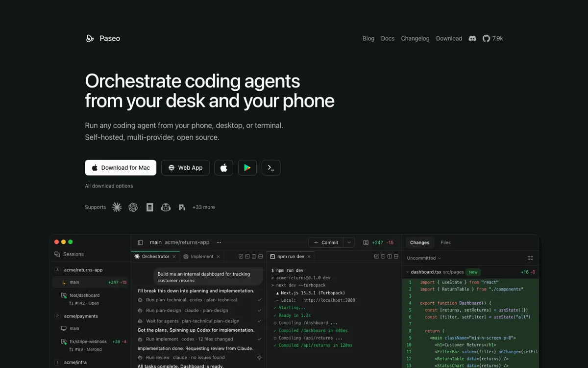Click the monitor icon on acme/payments main
The width and height of the screenshot is (588, 368).
coord(64,329)
